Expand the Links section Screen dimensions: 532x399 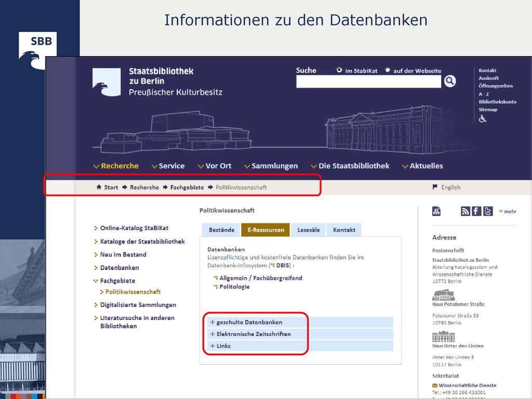click(x=300, y=346)
